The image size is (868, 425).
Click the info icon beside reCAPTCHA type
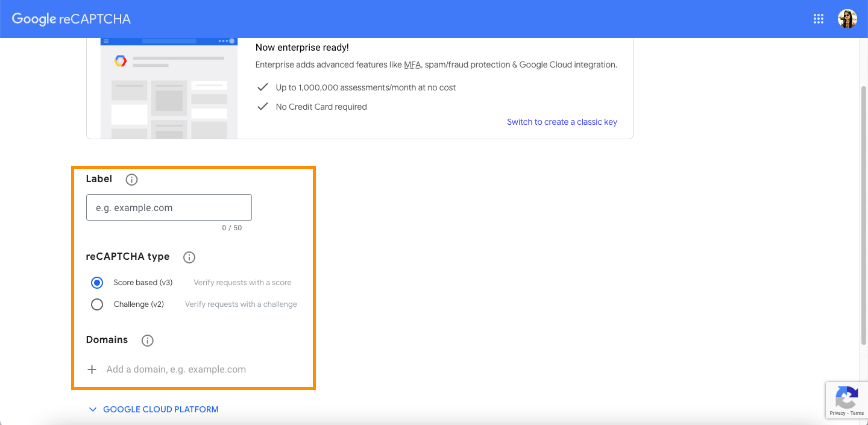click(x=189, y=257)
